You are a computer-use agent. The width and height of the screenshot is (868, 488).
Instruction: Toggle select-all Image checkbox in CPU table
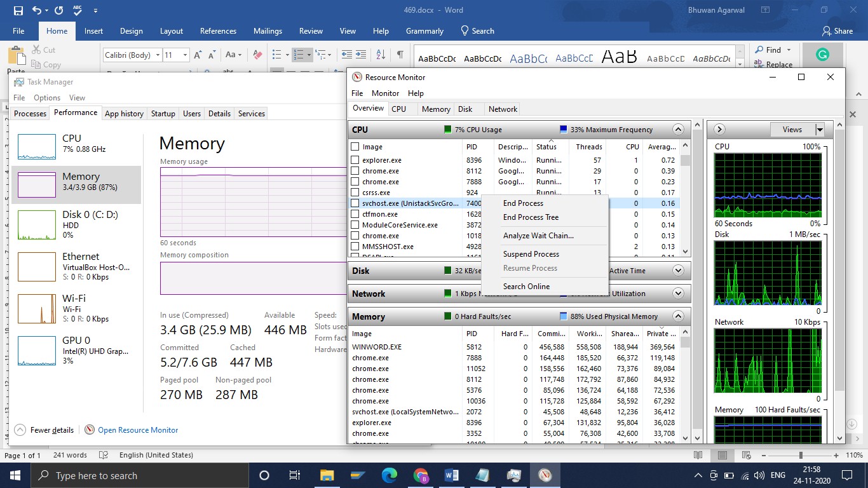click(x=355, y=147)
